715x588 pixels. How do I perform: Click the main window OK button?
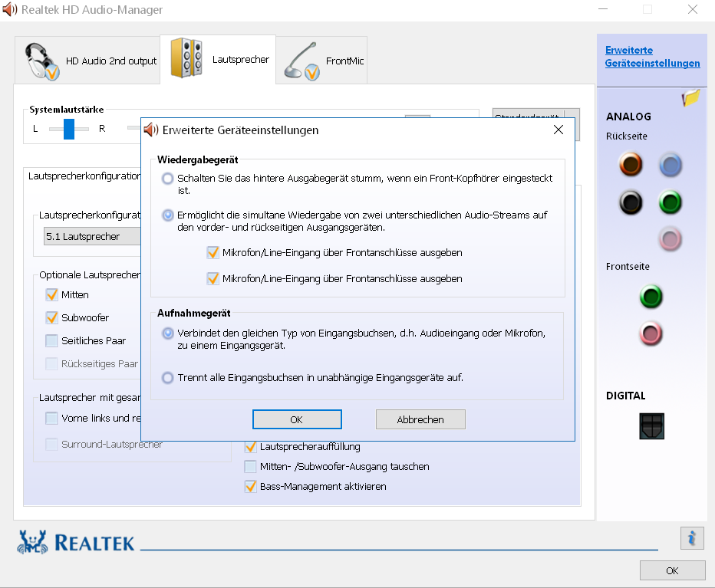[672, 570]
